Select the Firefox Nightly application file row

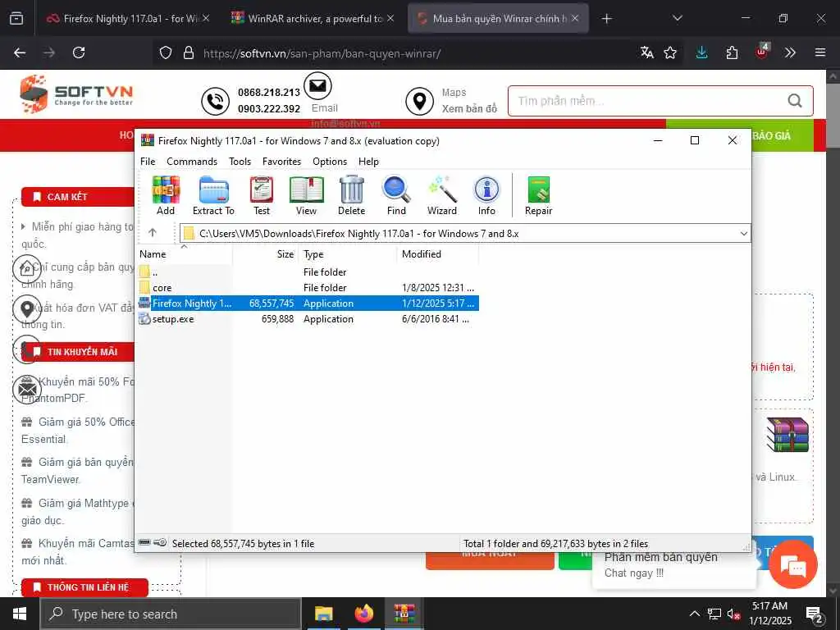pyautogui.click(x=308, y=304)
